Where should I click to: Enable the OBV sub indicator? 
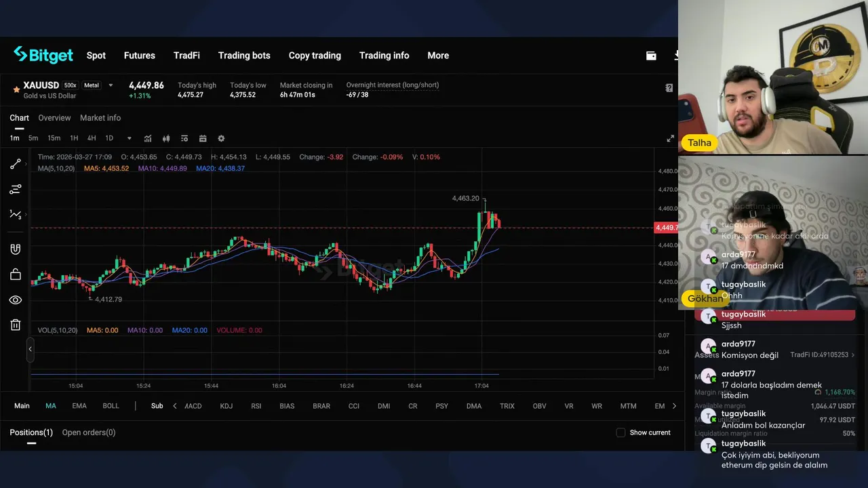coord(539,406)
